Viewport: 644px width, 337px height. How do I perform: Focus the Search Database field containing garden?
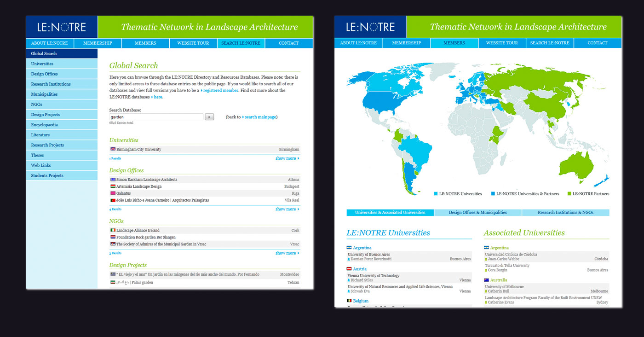pyautogui.click(x=156, y=117)
